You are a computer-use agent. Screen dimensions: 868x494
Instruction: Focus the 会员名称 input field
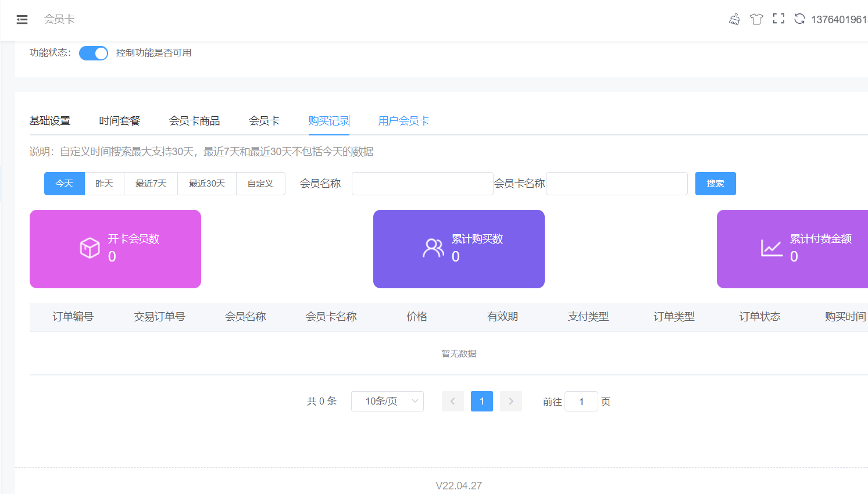tap(423, 184)
